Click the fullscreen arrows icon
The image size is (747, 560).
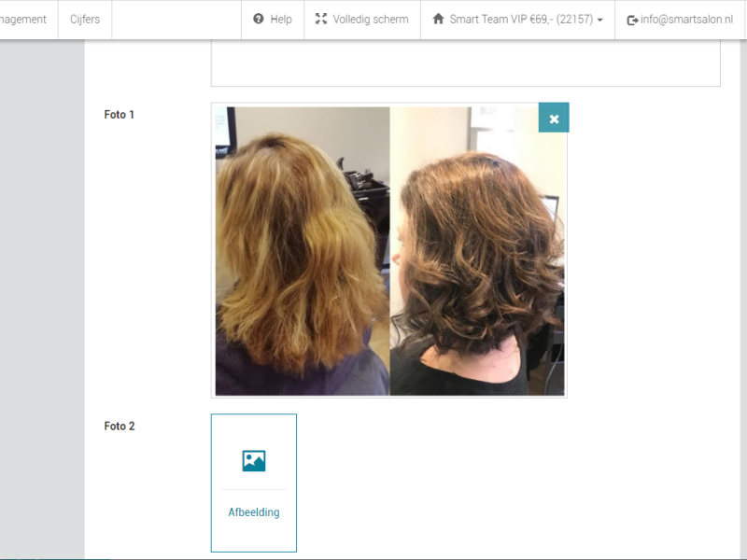(321, 19)
